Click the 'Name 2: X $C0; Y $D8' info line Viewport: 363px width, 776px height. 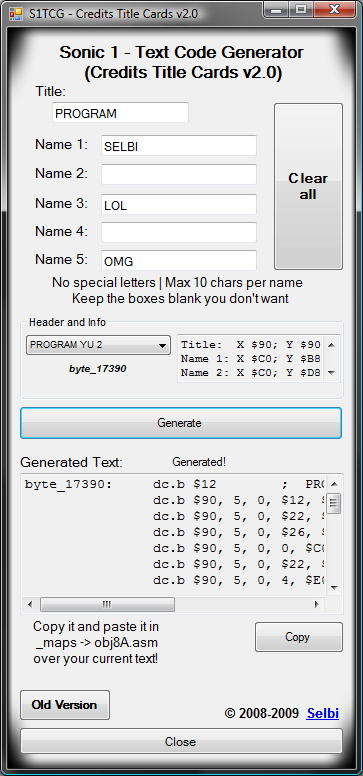pos(251,373)
